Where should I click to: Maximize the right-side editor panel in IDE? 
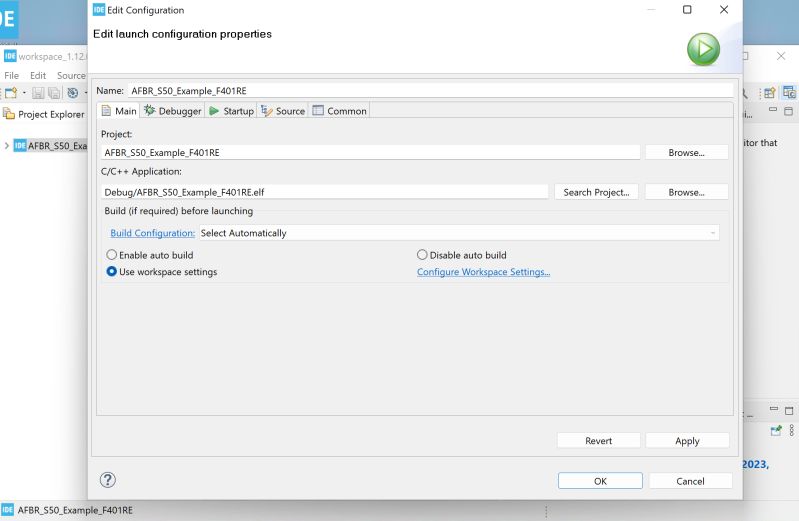pyautogui.click(x=788, y=111)
